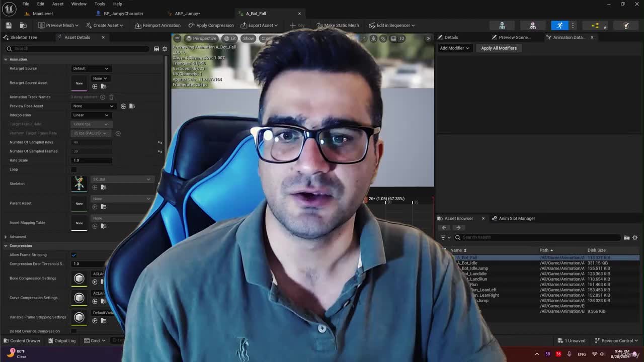The height and width of the screenshot is (362, 644).
Task: Click Reimport Animation button
Action: click(157, 25)
